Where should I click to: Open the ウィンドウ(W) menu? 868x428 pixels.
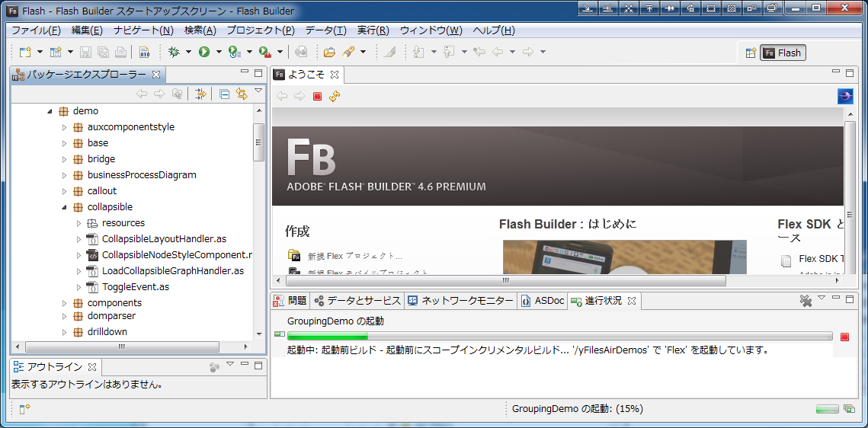(431, 30)
